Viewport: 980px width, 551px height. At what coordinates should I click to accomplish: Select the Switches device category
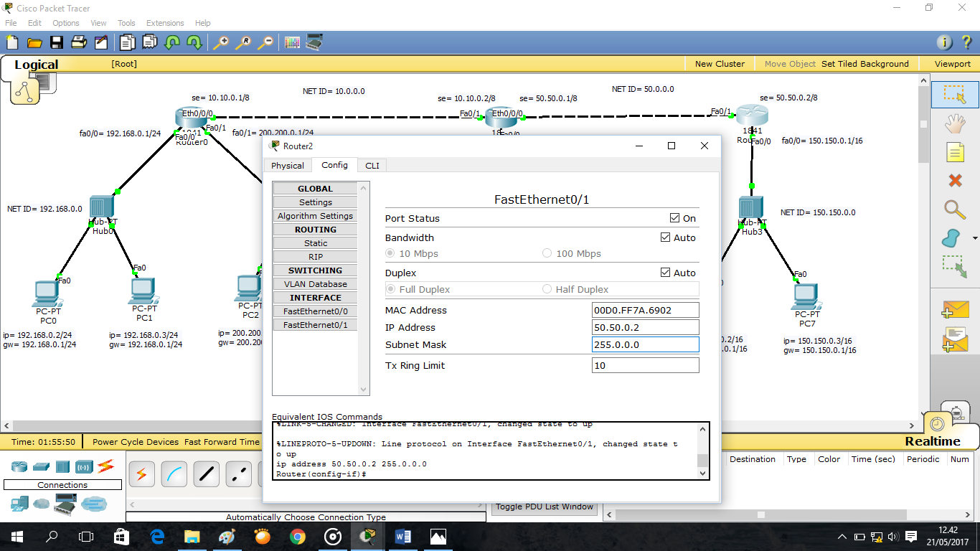point(41,466)
